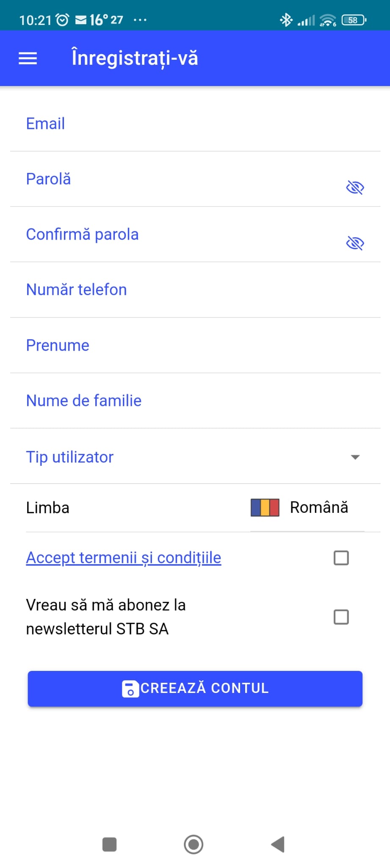390x868 pixels.
Task: Open recent apps with the square button
Action: [110, 844]
